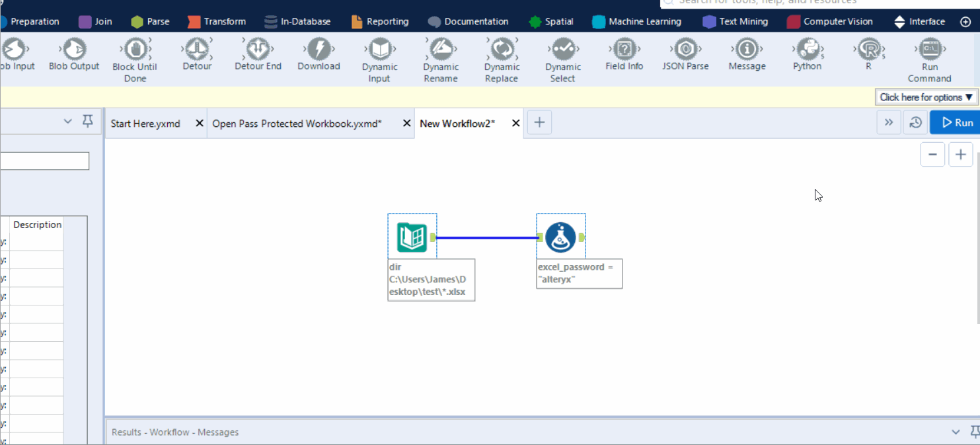Open the Machine Learning tool category
980x445 pixels.
636,22
